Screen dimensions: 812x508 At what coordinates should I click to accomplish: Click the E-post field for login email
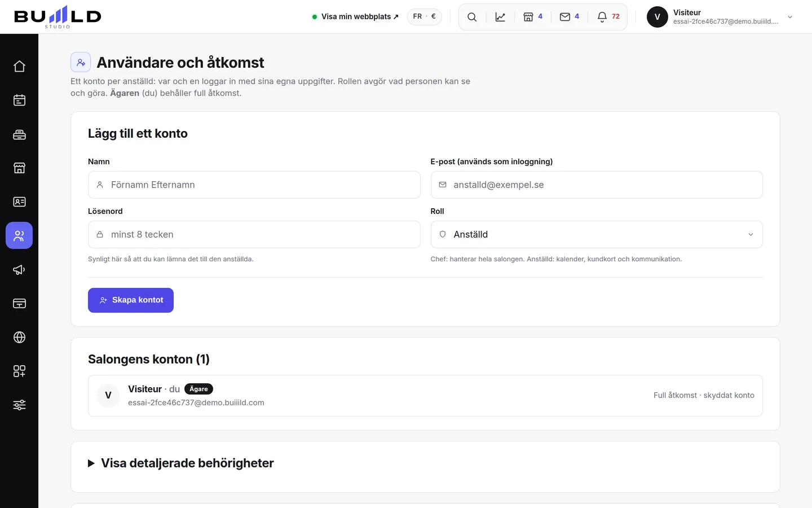click(x=597, y=185)
